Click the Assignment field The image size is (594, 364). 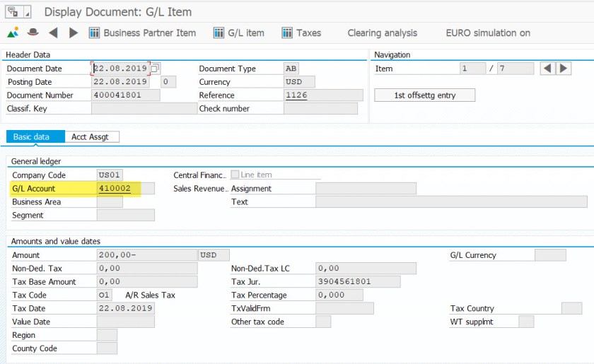tap(366, 188)
